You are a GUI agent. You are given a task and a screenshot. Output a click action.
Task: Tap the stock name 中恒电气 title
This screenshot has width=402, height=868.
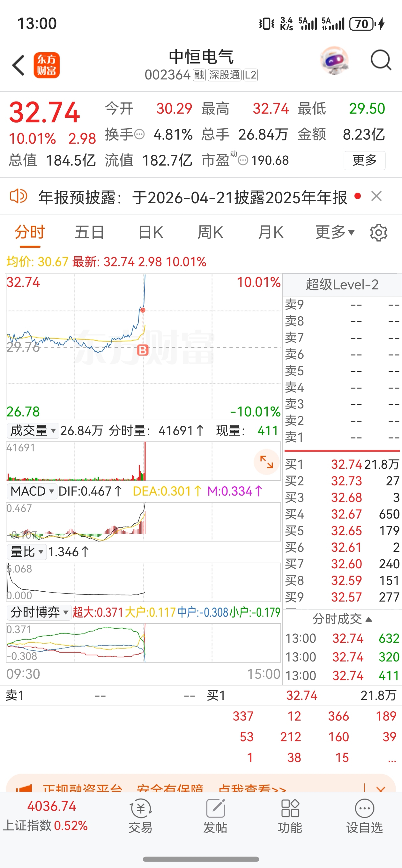[x=201, y=56]
